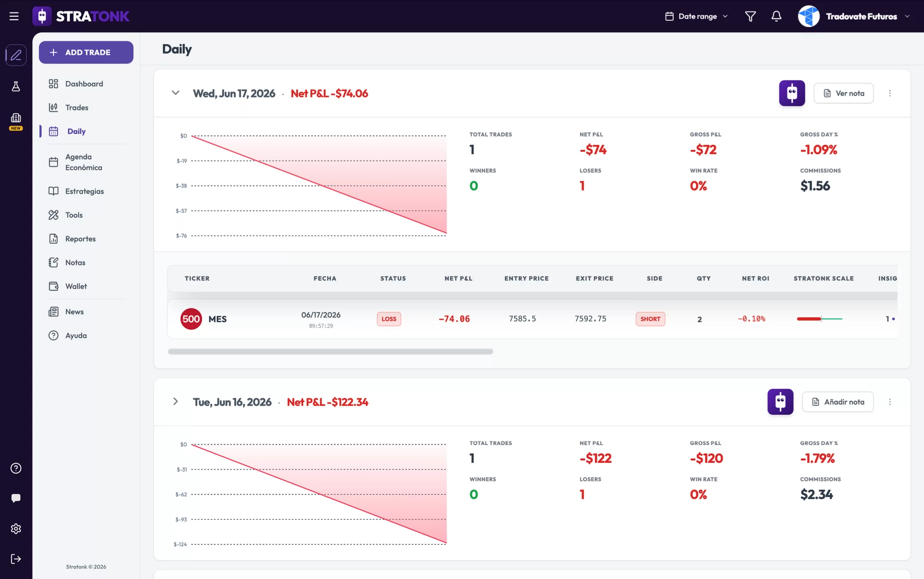Open Agenda Económica in the sidebar
924x579 pixels.
(84, 162)
